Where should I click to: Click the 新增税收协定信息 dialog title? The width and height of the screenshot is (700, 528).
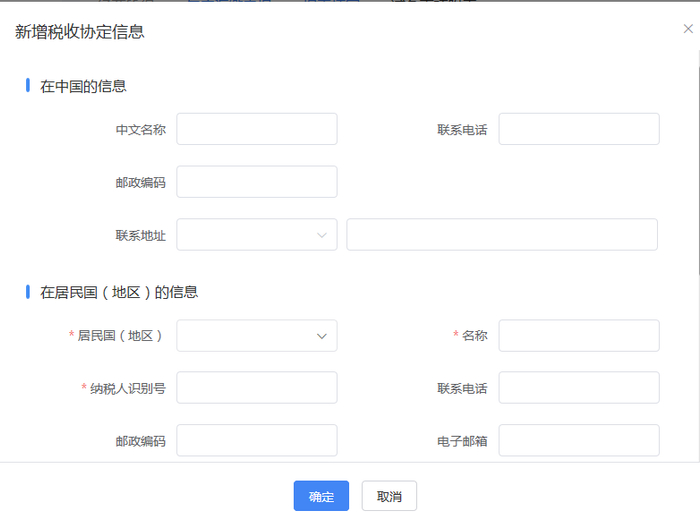click(x=79, y=32)
